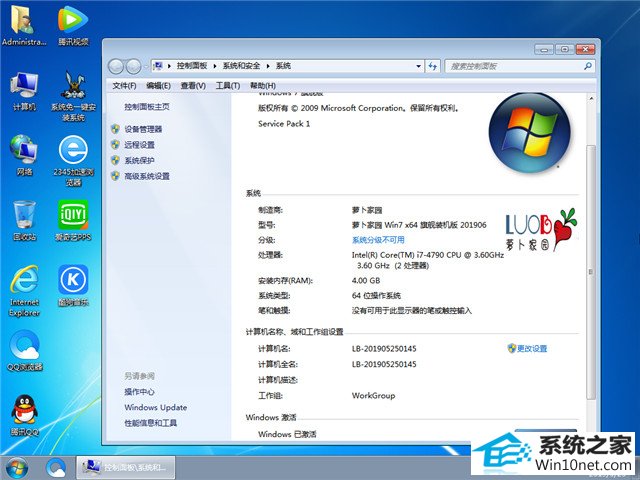Screen dimensions: 640x480
Task: Click the 设备管理器 link in sidebar
Action: coord(143,129)
